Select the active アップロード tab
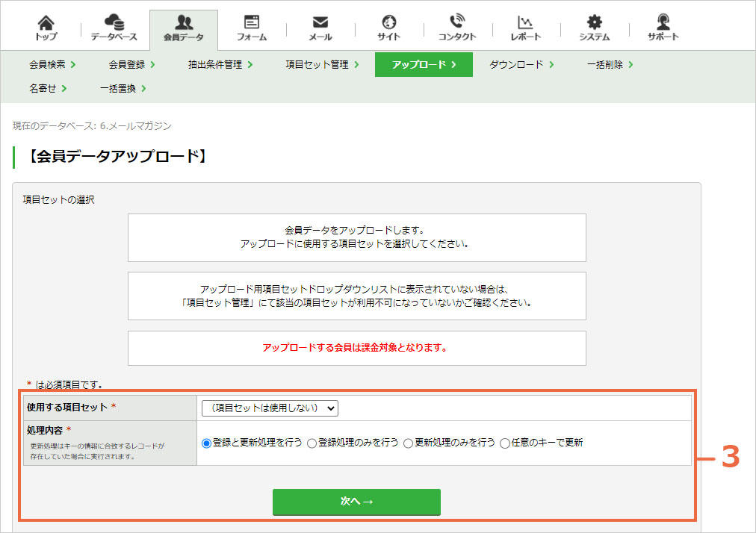 click(x=424, y=65)
